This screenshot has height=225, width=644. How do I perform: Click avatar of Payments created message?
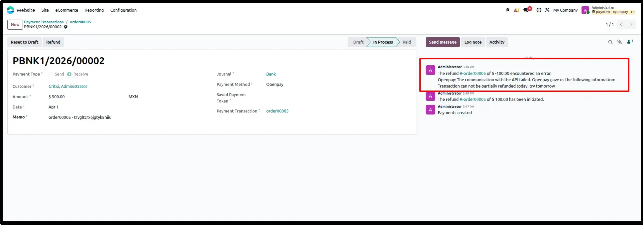coord(430,110)
